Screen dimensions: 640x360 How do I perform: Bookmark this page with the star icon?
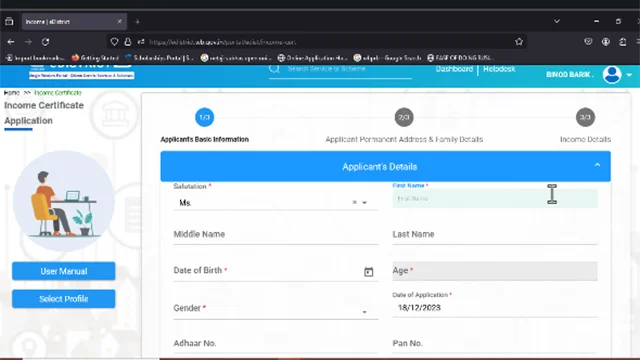coord(519,42)
